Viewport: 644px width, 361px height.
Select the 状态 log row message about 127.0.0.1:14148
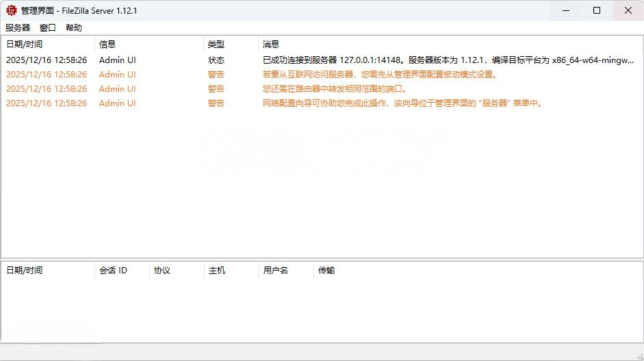coord(448,60)
